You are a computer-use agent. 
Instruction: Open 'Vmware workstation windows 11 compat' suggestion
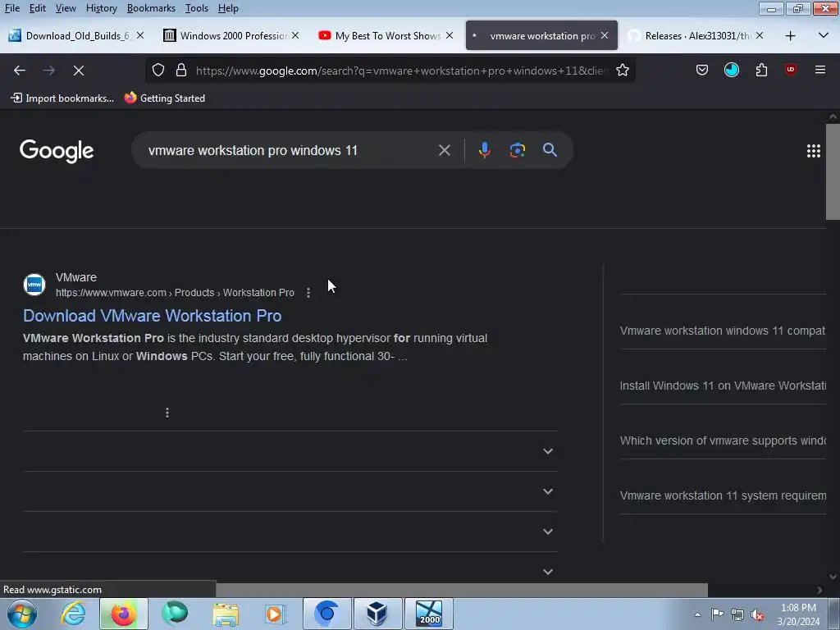tap(723, 331)
